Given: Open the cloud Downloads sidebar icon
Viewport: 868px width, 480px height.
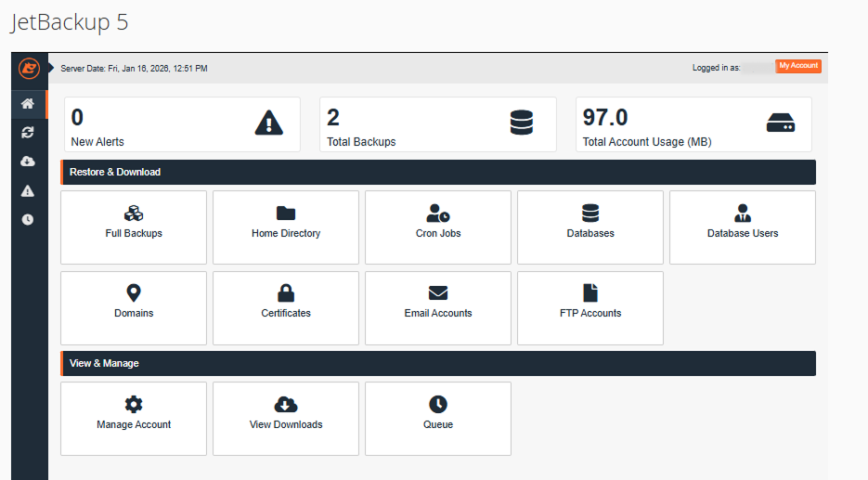Looking at the screenshot, I should [28, 162].
